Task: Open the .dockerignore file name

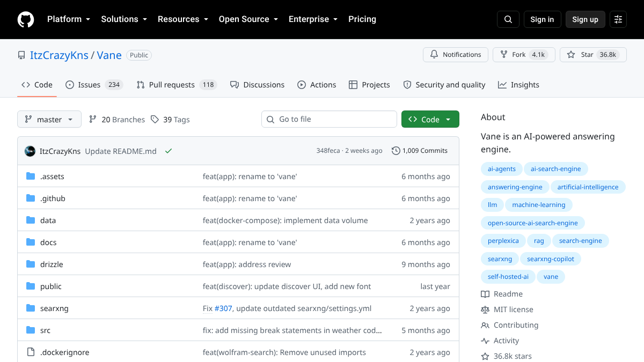Action: (x=65, y=352)
